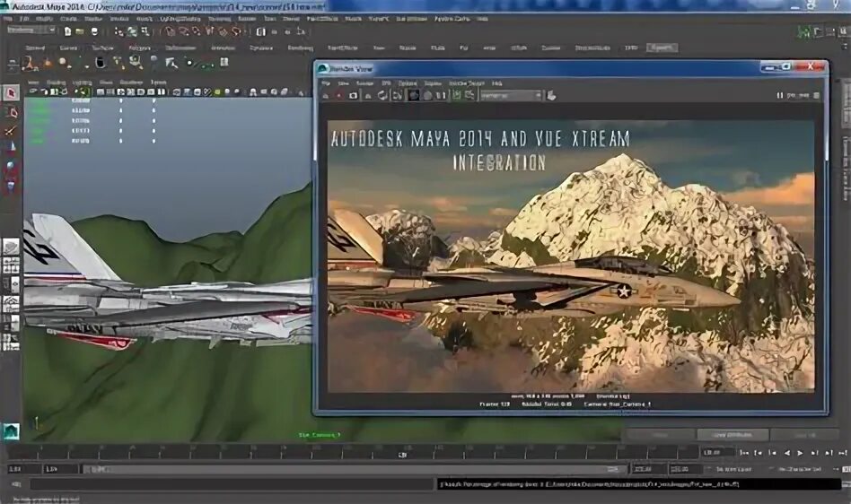
Task: Select by hierarchy mode icon
Action: coord(118,31)
